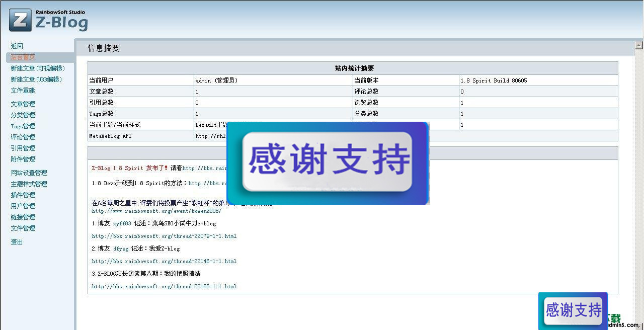Open 附件管理 in sidebar
Image resolution: width=644 pixels, height=330 pixels.
pos(23,159)
